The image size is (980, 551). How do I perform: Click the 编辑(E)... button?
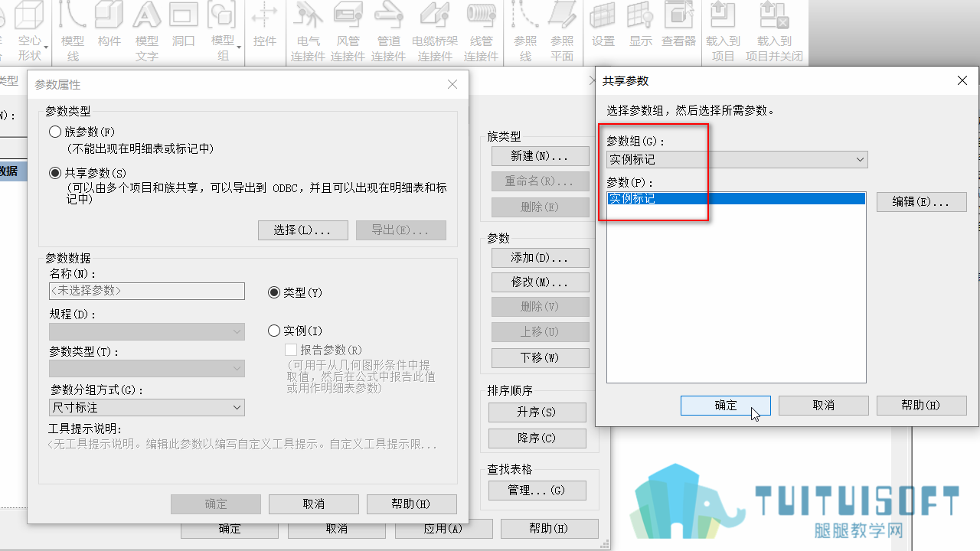click(922, 202)
